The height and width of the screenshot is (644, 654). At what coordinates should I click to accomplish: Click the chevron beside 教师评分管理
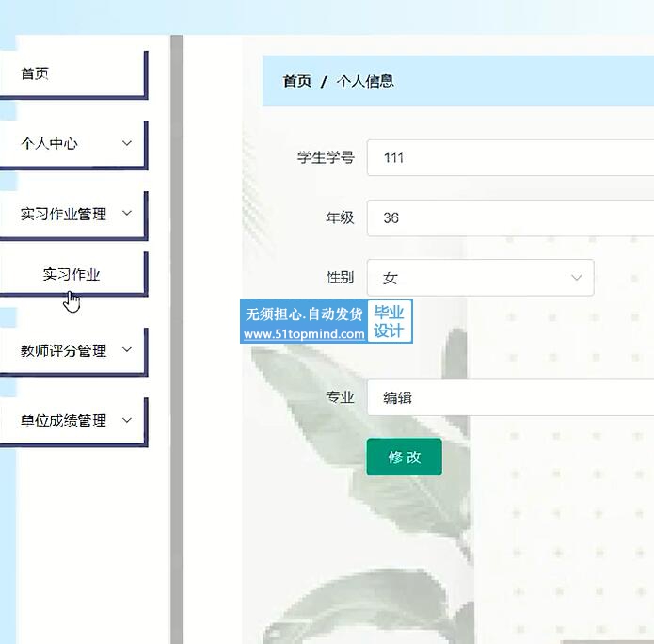(x=127, y=350)
